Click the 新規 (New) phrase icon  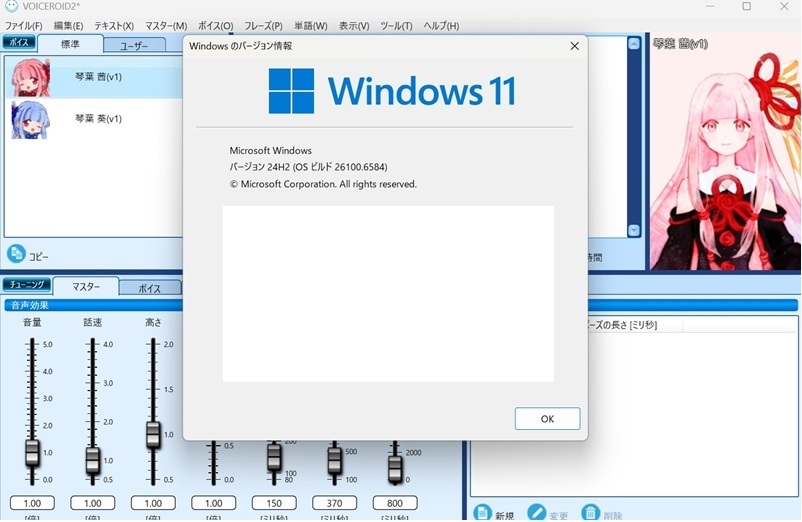(x=482, y=512)
